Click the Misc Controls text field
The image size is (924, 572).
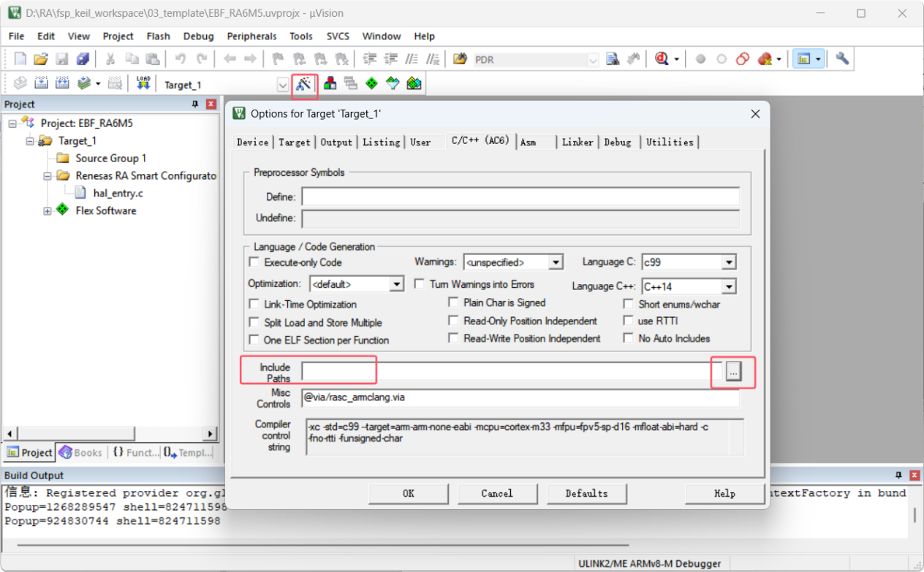tap(520, 398)
